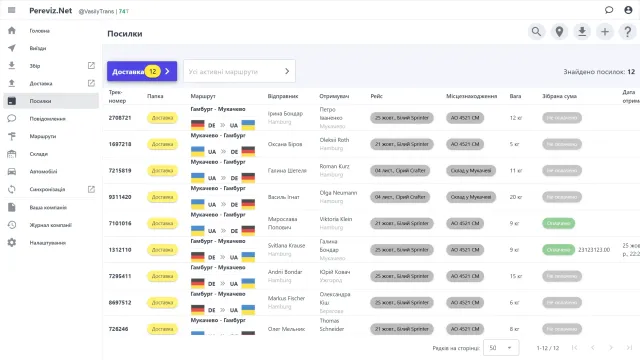This screenshot has height=360, width=640.
Task: Open Збір external link icon
Action: (91, 65)
